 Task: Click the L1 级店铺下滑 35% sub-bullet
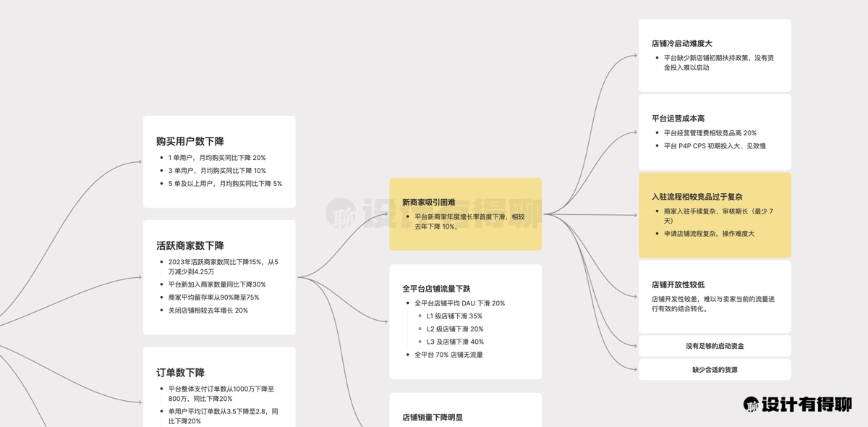coord(454,316)
